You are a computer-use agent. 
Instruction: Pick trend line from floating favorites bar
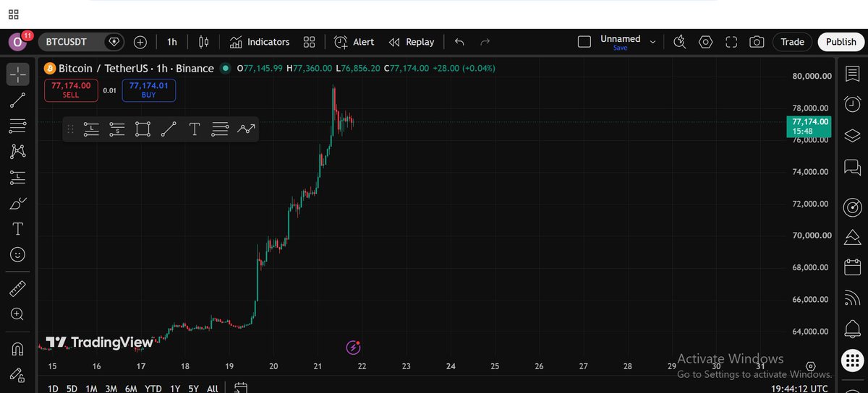point(169,129)
